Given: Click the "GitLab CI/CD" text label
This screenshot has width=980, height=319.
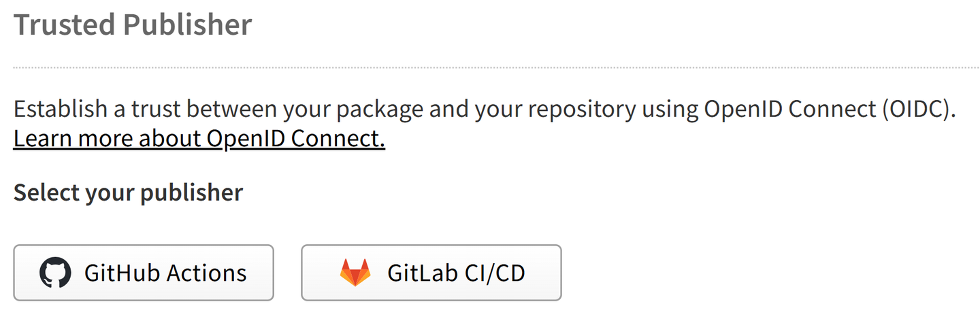Looking at the screenshot, I should pos(456,273).
